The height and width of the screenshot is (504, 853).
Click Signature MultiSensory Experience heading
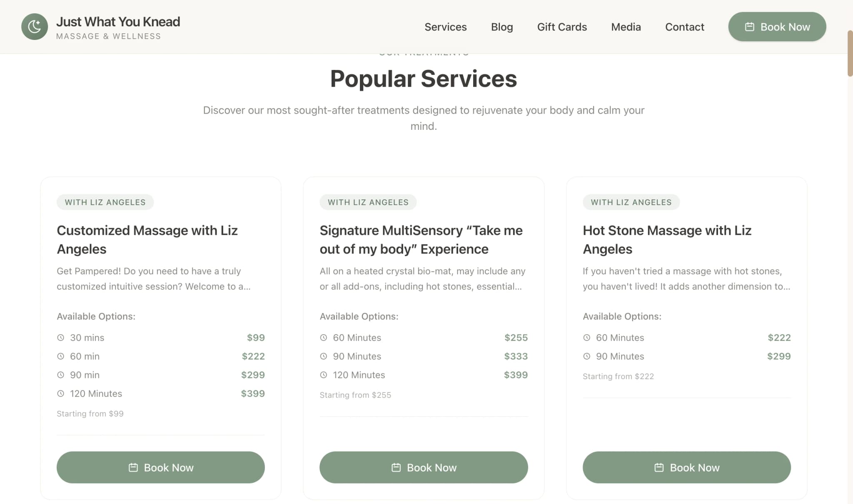(421, 239)
